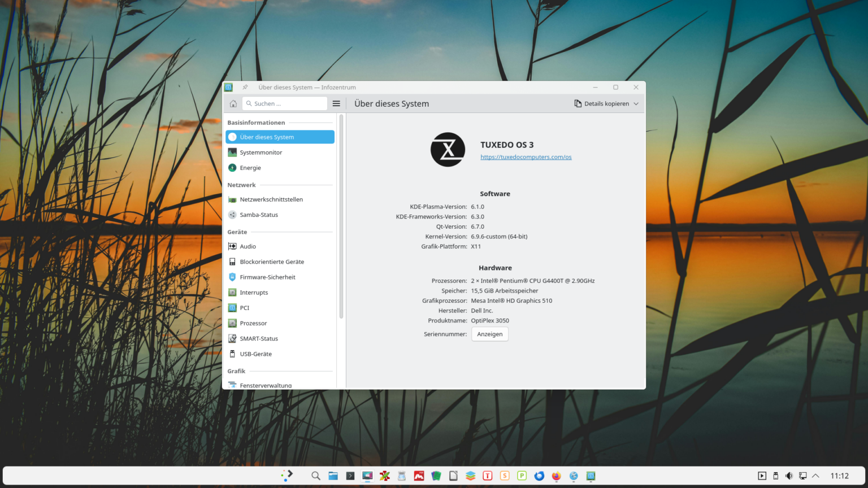Click the Suchen search input field
The height and width of the screenshot is (488, 868).
tap(284, 103)
